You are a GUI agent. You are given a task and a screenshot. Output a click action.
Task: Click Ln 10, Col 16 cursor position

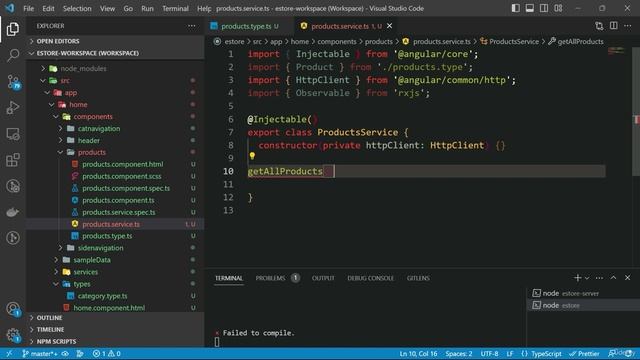pyautogui.click(x=418, y=353)
